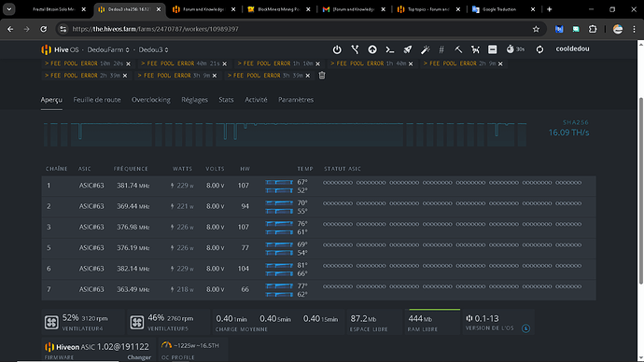Click the Changer firmware link
Screen dimensions: 644x362
click(139, 357)
